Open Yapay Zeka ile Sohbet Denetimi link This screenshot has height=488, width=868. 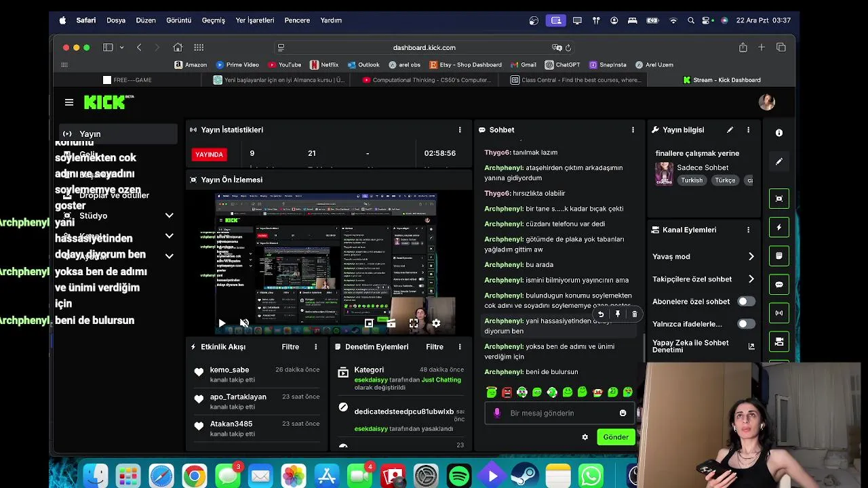(x=703, y=346)
